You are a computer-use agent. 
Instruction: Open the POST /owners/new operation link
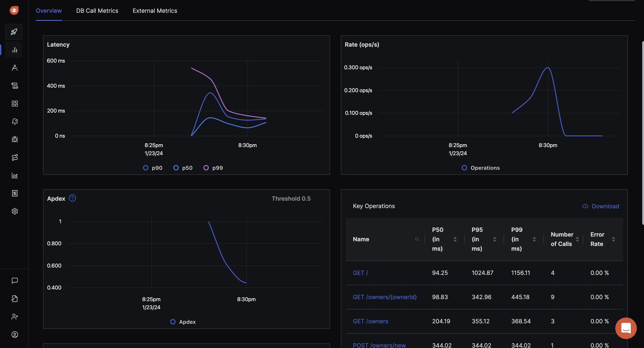coord(379,345)
